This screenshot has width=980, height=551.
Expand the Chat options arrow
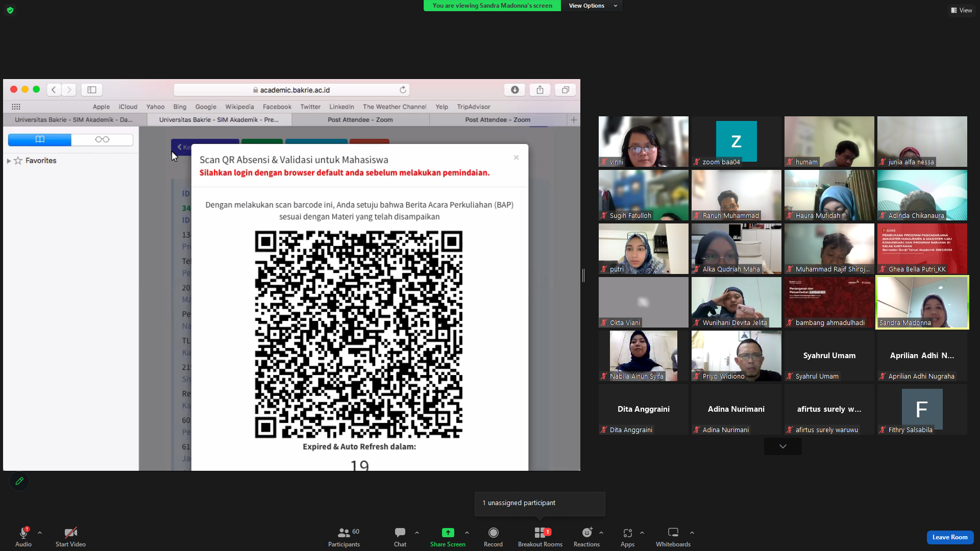pos(417,533)
